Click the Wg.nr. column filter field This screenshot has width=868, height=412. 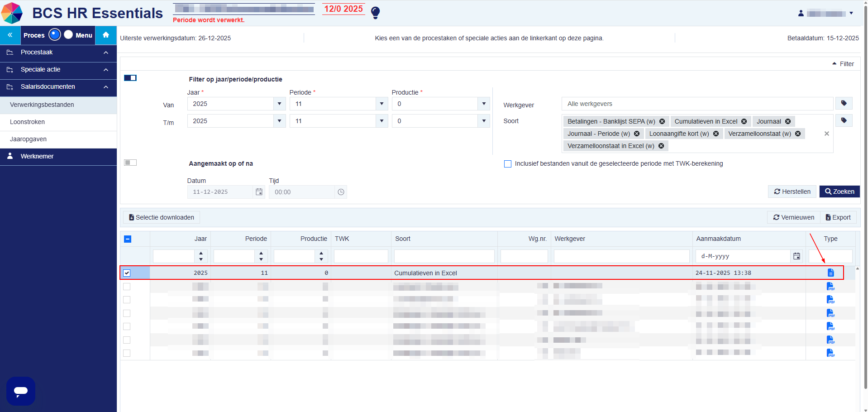click(x=524, y=256)
